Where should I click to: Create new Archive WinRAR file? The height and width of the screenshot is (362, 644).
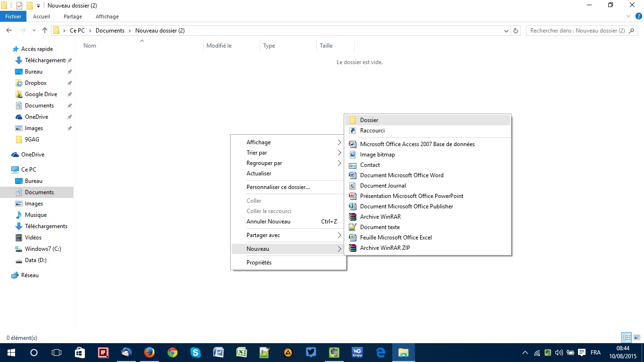coord(428,217)
